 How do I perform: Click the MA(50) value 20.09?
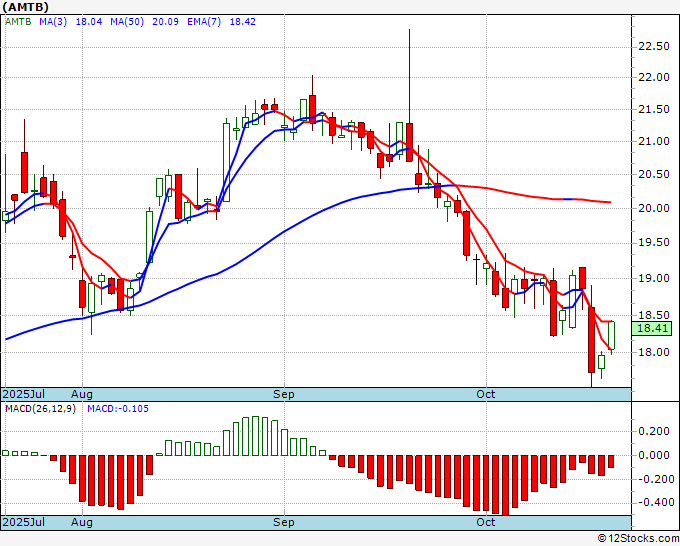pos(165,22)
